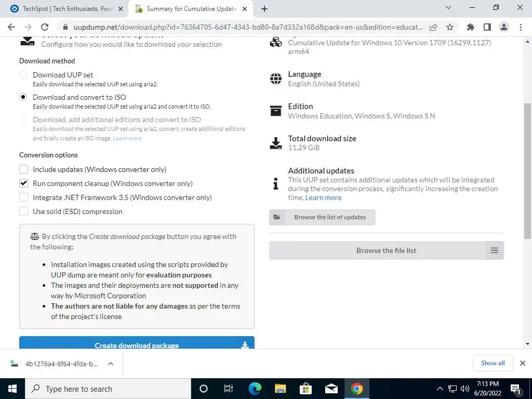This screenshot has height=399, width=532.
Task: Open the Chrome extensions puzzle icon
Action: click(471, 27)
